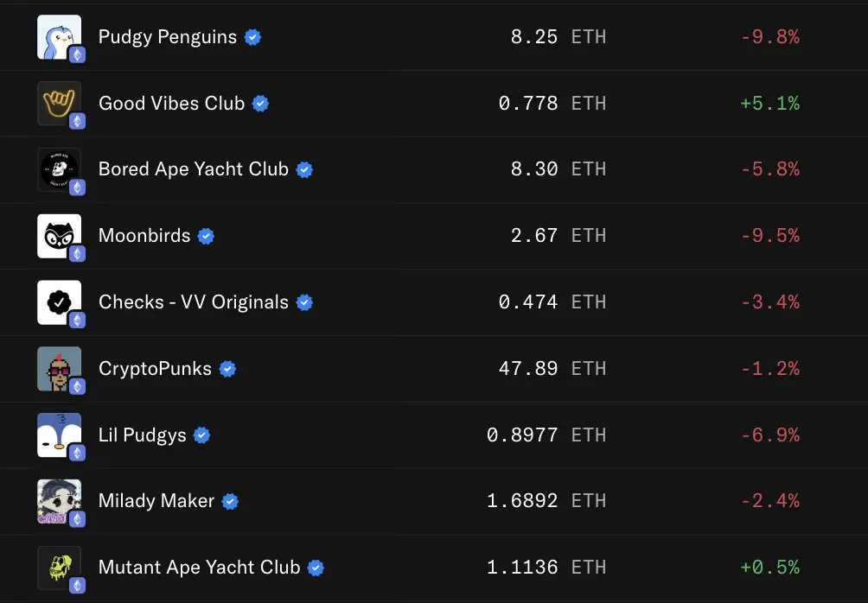Click the Ethereum chain badge on Lil Pudgys
The height and width of the screenshot is (603, 868).
[77, 453]
